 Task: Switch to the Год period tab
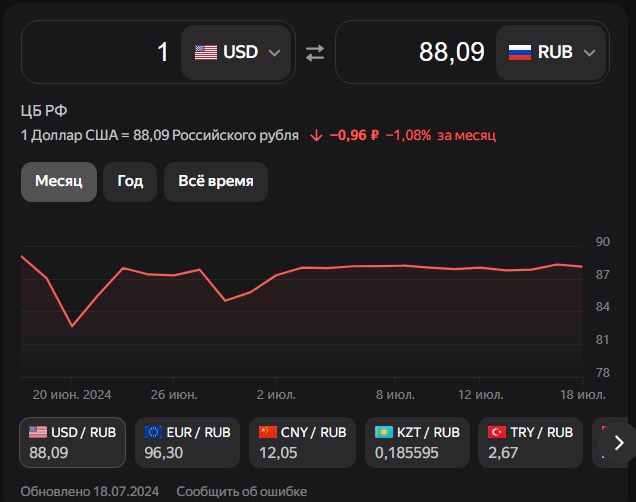pos(130,182)
